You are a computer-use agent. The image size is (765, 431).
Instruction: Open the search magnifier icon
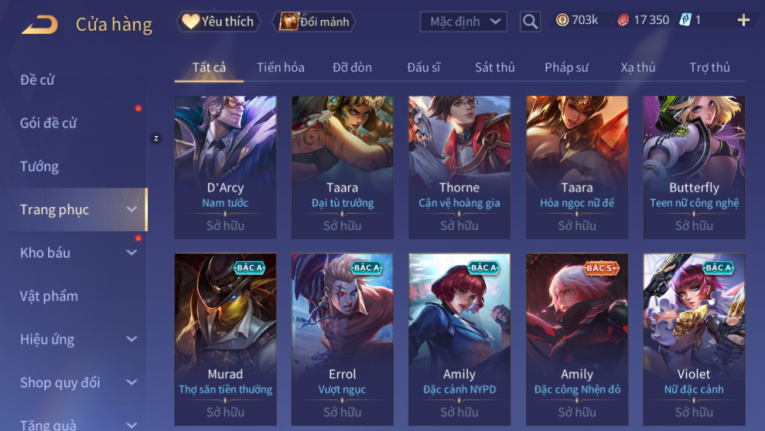(530, 21)
